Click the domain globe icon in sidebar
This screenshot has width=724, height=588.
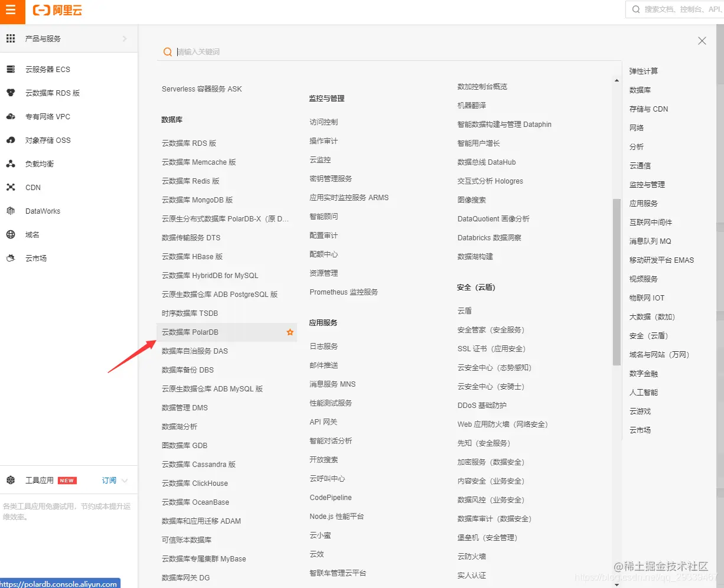coord(11,234)
